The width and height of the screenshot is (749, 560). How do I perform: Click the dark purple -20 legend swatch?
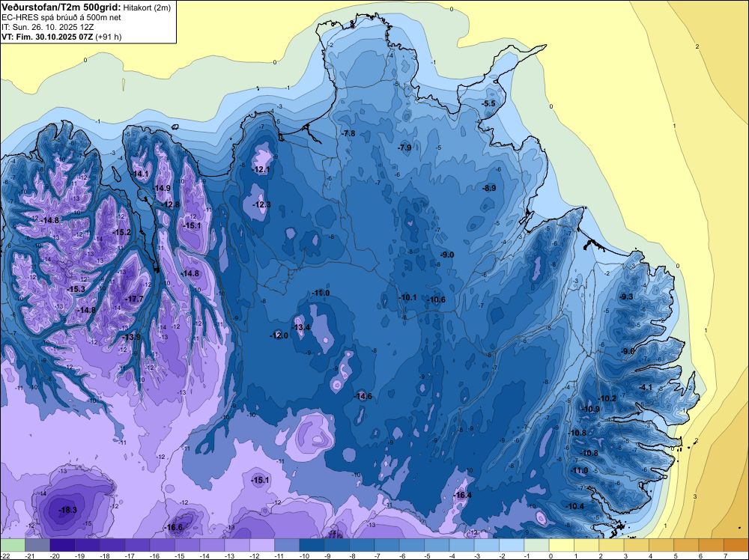pyautogui.click(x=62, y=544)
